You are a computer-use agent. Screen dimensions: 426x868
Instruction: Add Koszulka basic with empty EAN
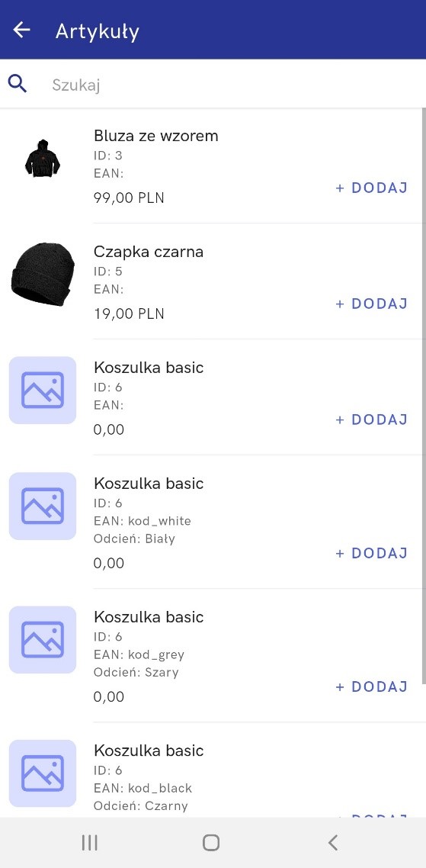click(x=372, y=419)
